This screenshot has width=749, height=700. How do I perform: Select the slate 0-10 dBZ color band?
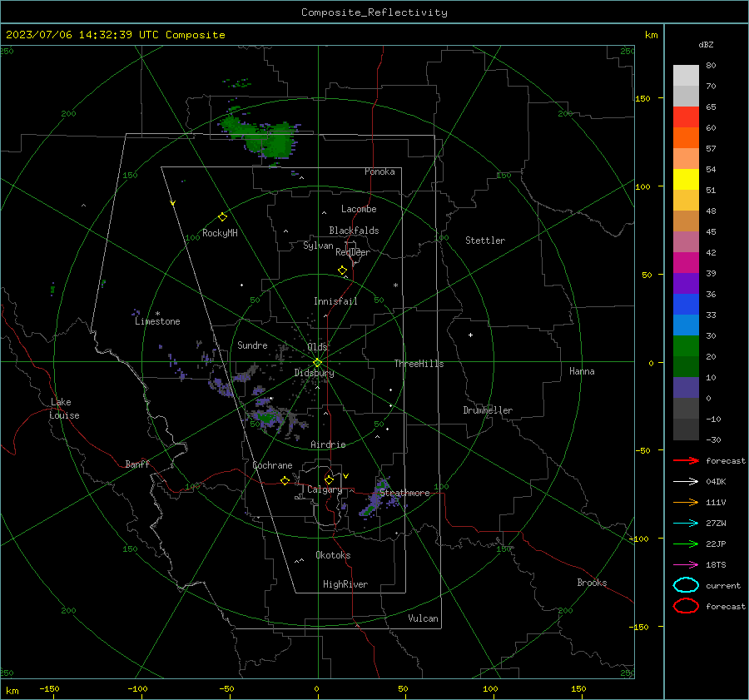pyautogui.click(x=686, y=388)
